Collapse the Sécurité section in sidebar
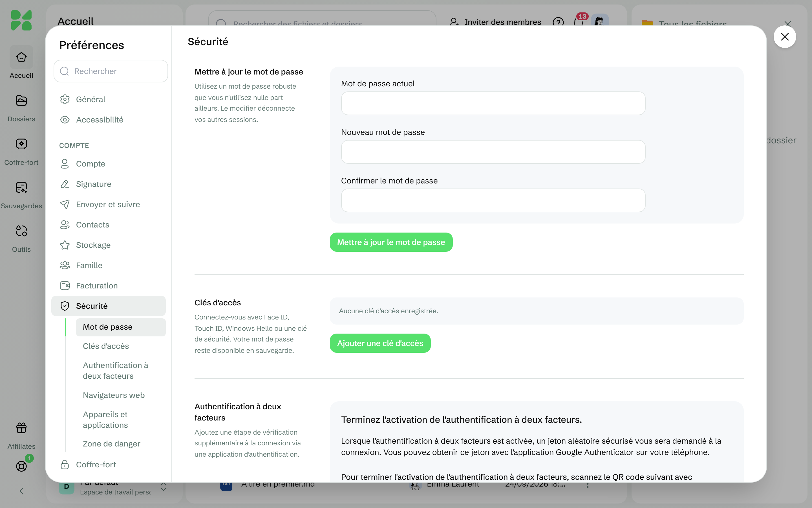This screenshot has height=508, width=812. coord(108,306)
